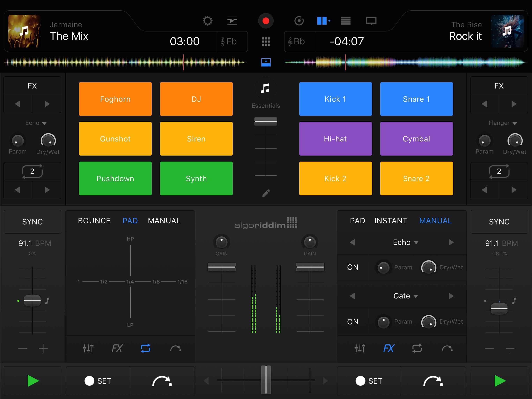This screenshot has height=399, width=532.
Task: Select the right deck loop icon
Action: point(417,348)
